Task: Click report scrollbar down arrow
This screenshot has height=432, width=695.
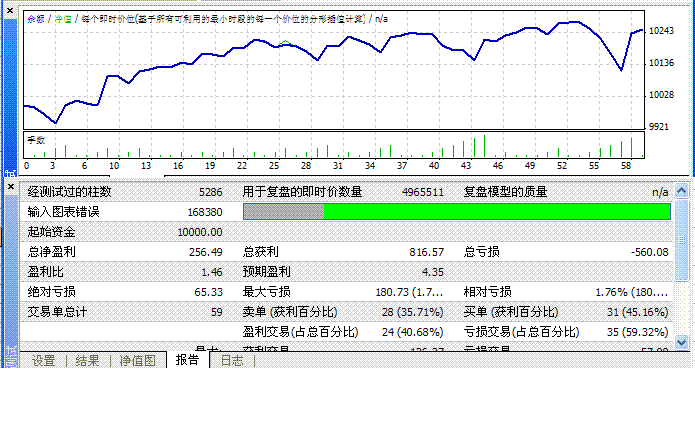Action: coord(681,342)
